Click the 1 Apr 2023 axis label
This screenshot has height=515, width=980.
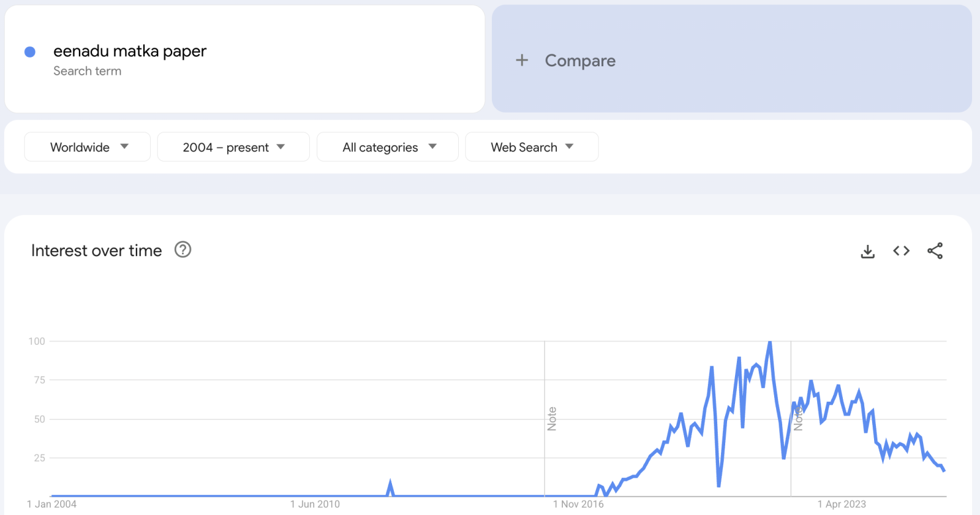[x=842, y=504]
